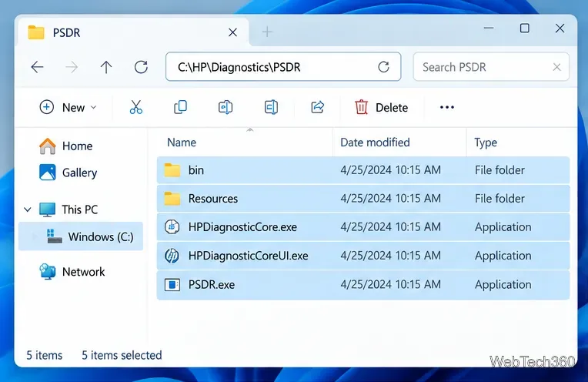
Task: Open the See more options menu
Action: tap(446, 107)
